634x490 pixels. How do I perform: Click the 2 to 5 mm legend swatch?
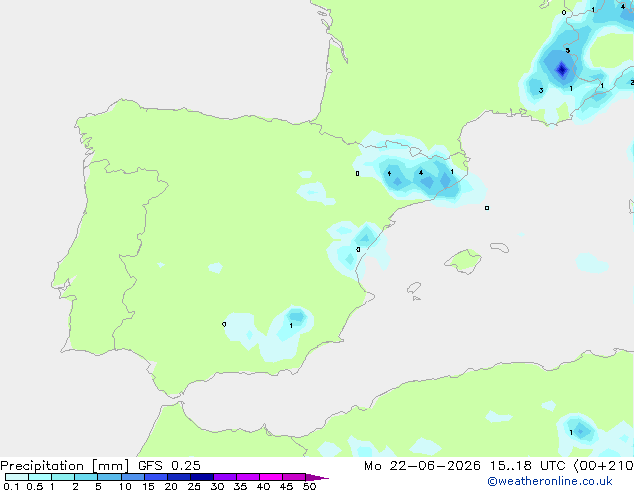pyautogui.click(x=86, y=477)
